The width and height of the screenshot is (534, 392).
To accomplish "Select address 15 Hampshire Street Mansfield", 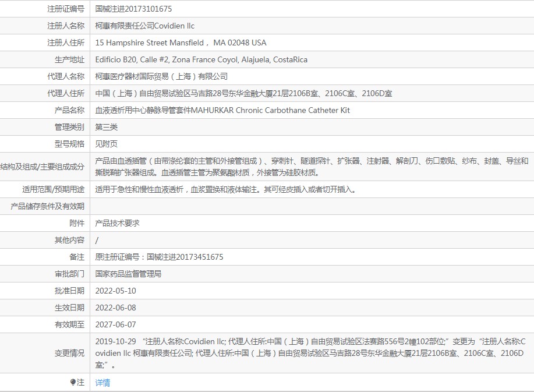I will [150, 43].
